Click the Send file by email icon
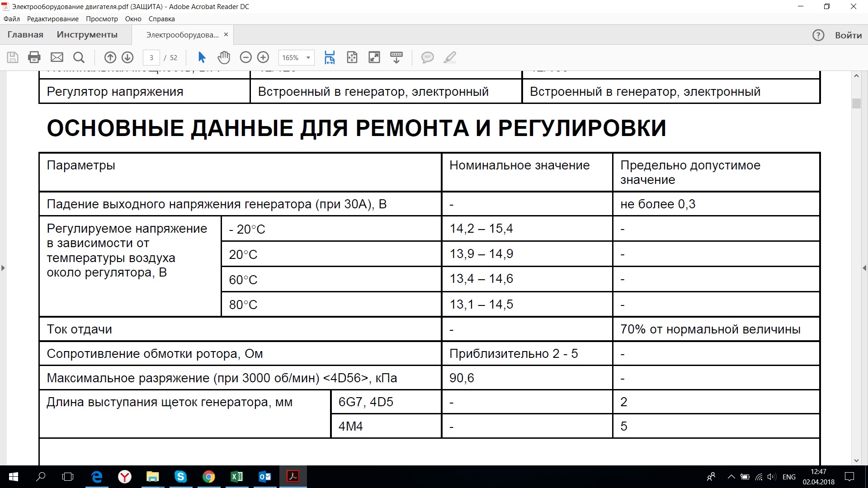Screen dimensions: 868x488 57,57
